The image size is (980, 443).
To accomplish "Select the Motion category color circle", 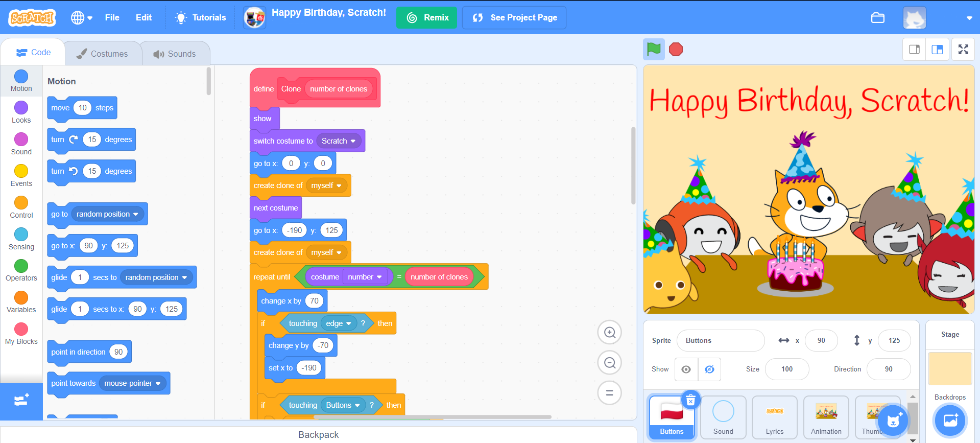I will click(x=21, y=77).
